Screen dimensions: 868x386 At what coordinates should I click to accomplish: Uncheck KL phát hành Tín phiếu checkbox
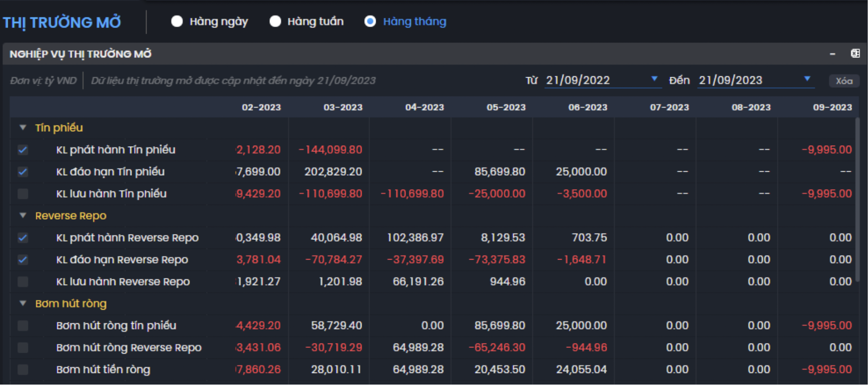coord(23,150)
